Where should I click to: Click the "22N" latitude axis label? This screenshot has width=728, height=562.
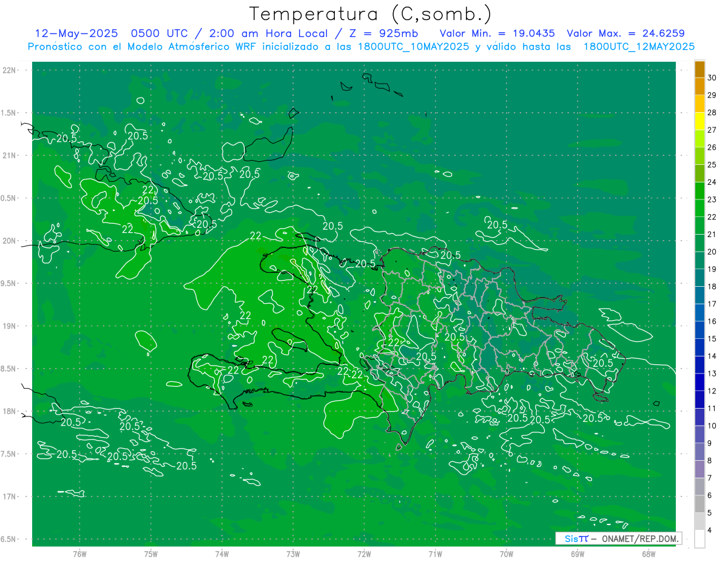tap(10, 70)
